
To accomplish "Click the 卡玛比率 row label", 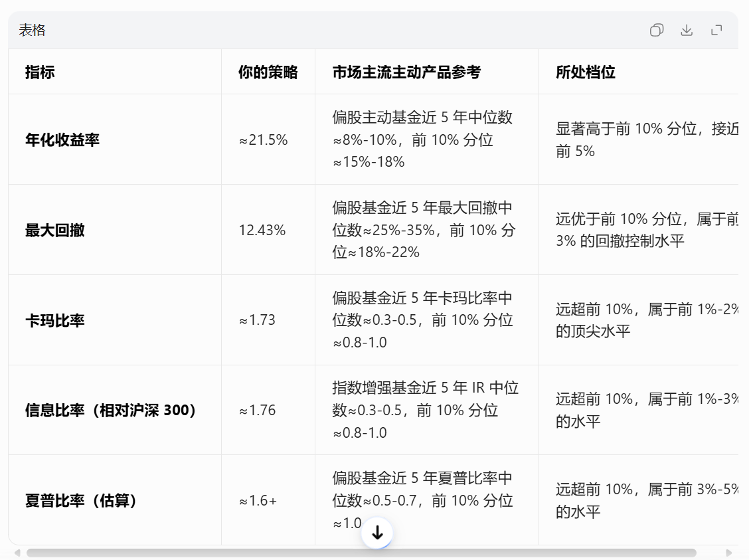I will (54, 320).
